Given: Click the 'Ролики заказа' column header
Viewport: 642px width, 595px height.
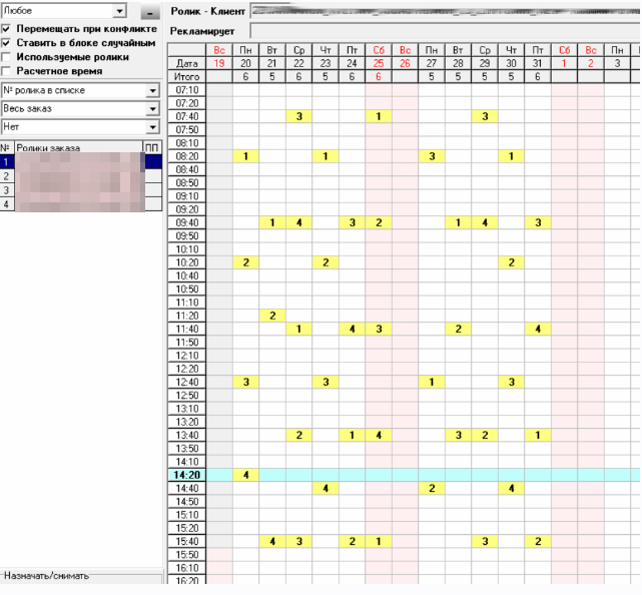Looking at the screenshot, I should [78, 147].
